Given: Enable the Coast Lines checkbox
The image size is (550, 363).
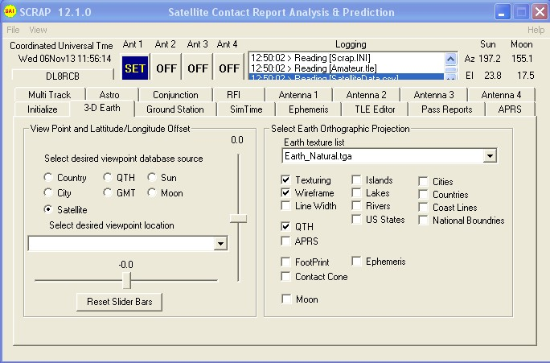Looking at the screenshot, I should coord(423,207).
